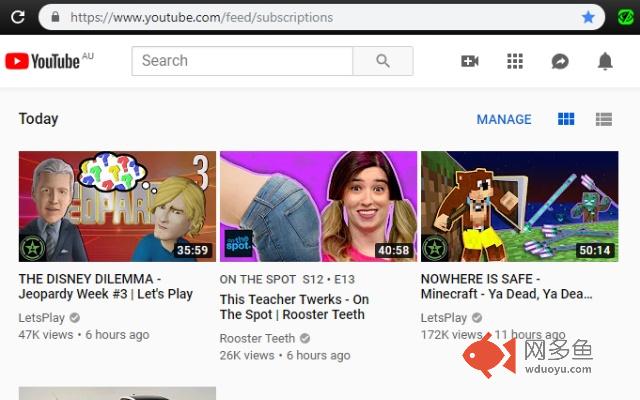Open the Disney Dilemma Jeopardy thumbnail
Image resolution: width=640 pixels, height=400 pixels.
click(x=117, y=206)
